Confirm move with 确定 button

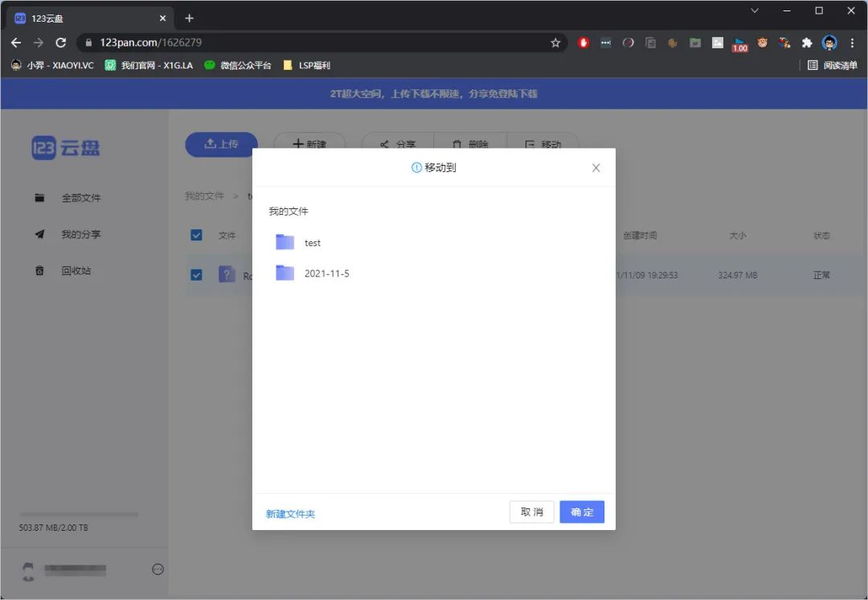click(x=582, y=512)
